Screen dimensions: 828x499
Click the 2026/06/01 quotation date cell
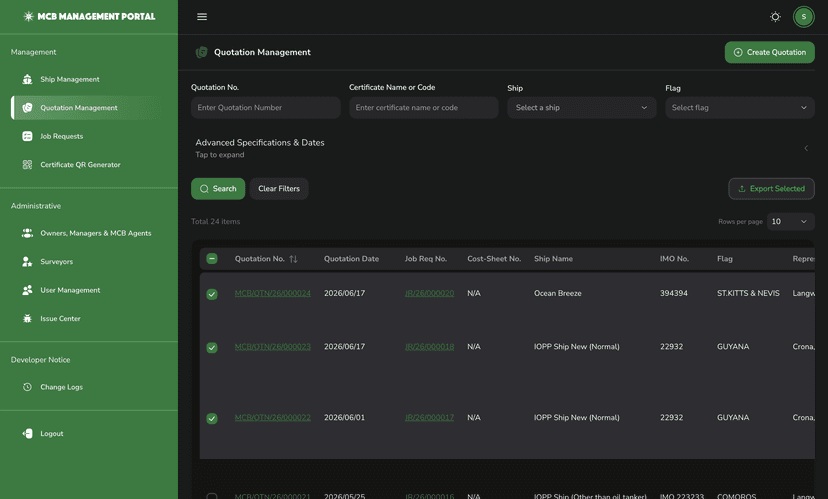pyautogui.click(x=344, y=417)
